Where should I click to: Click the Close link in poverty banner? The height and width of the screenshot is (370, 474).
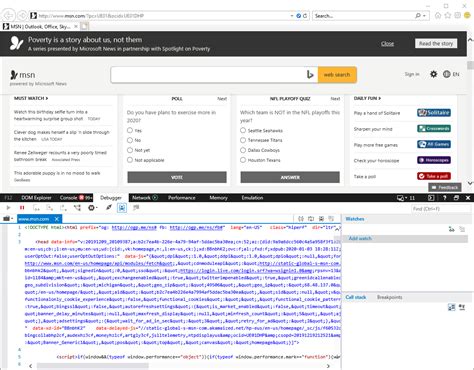point(387,44)
